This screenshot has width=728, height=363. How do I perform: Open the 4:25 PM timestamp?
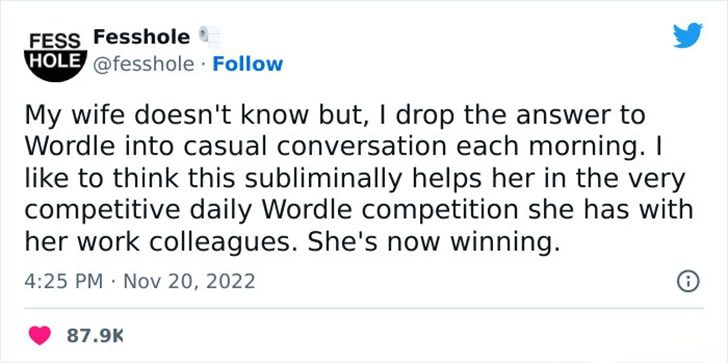point(64,281)
